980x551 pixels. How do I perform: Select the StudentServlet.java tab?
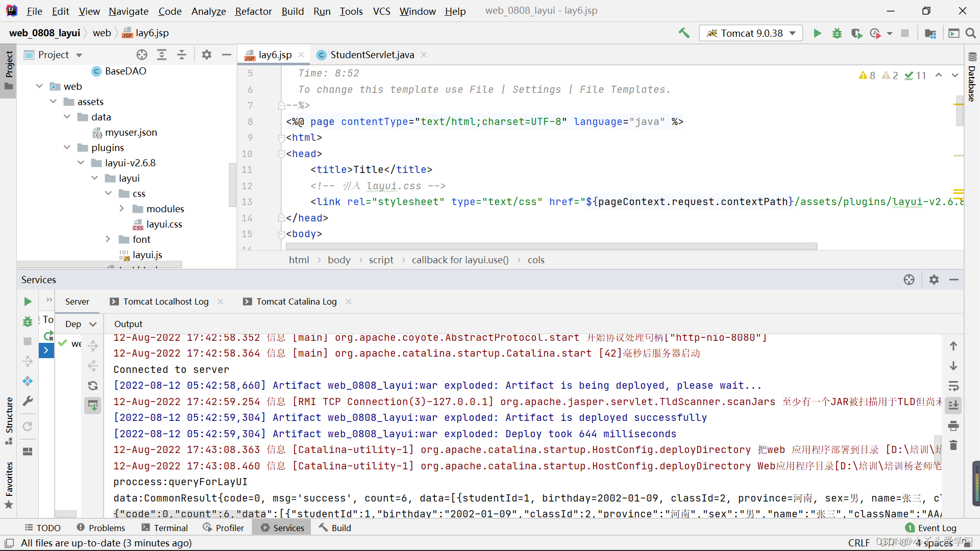click(x=372, y=55)
